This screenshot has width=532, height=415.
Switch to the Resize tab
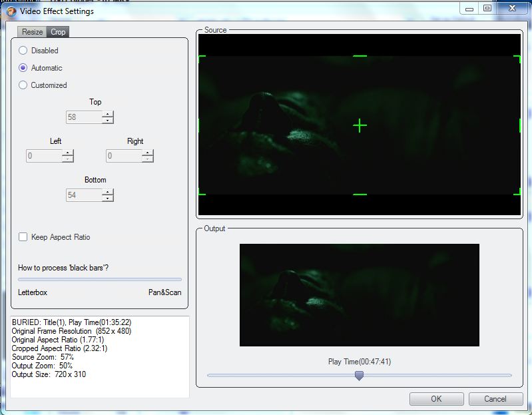click(32, 31)
